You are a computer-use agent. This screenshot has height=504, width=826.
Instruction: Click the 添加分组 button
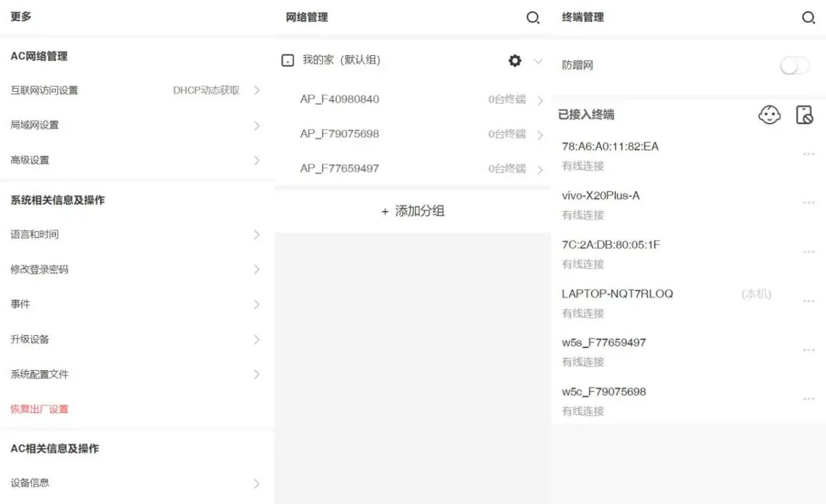coord(413,211)
